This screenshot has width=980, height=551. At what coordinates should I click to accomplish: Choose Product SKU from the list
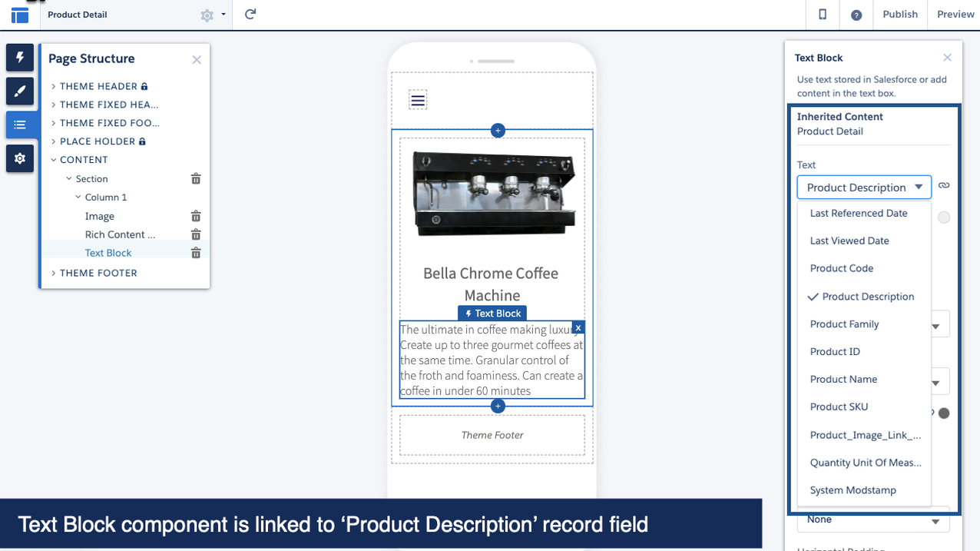[x=839, y=407]
